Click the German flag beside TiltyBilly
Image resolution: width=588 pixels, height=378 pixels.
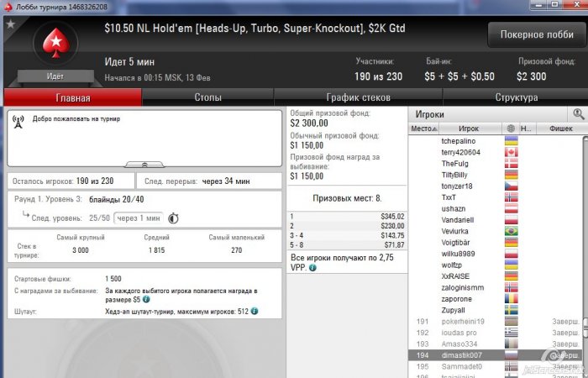(511, 175)
